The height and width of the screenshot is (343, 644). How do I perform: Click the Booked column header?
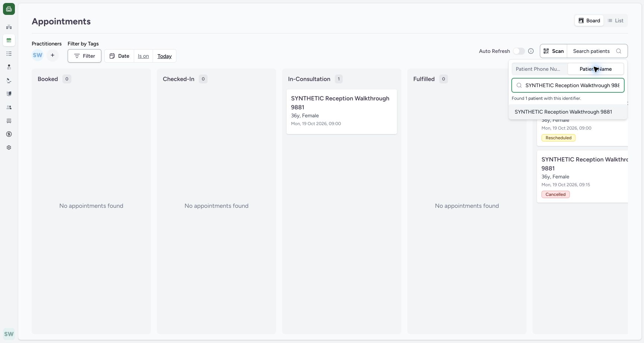pos(48,79)
